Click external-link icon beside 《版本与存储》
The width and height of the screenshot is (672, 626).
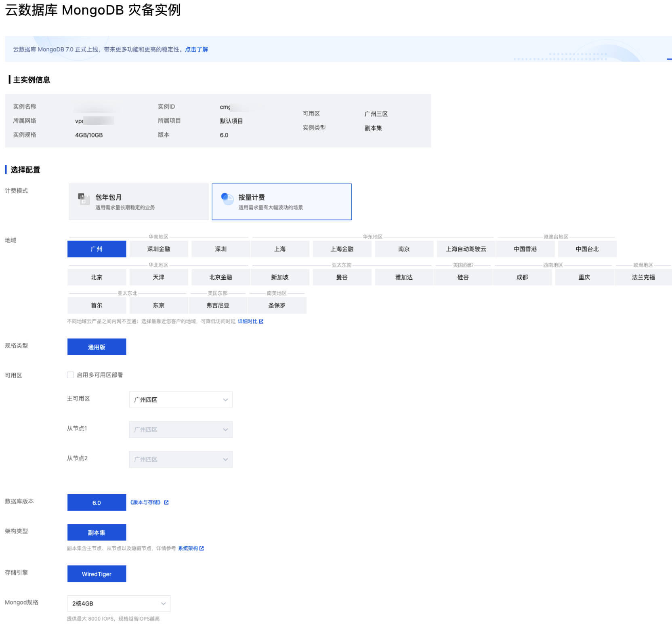tap(166, 502)
